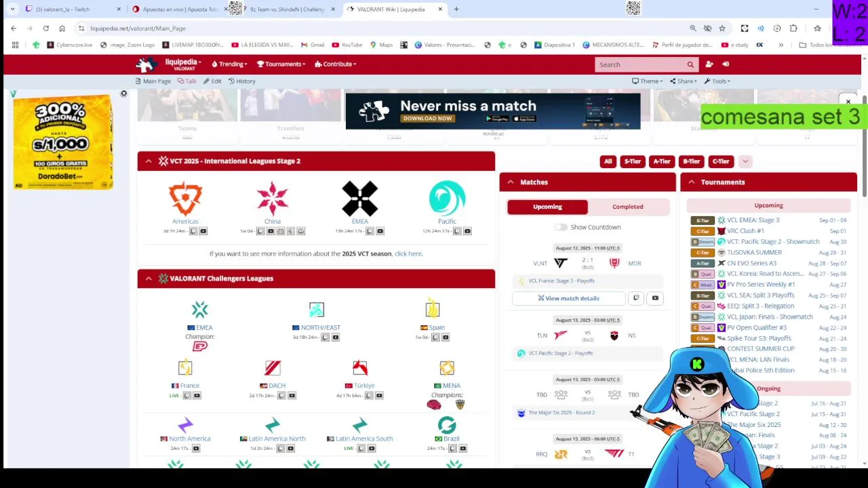
Task: Click the wiki Search field
Action: 639,64
